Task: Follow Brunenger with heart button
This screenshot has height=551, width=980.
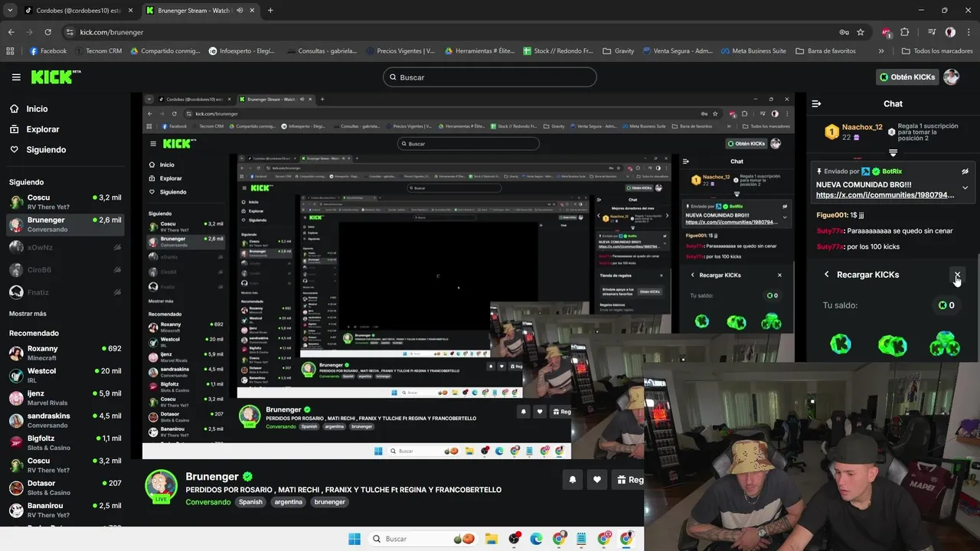Action: [597, 480]
